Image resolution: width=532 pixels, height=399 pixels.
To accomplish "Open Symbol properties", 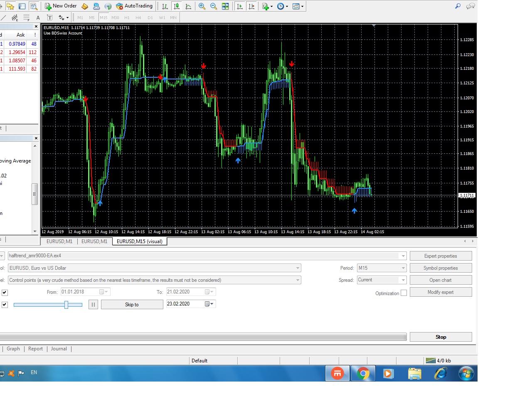I will click(441, 268).
